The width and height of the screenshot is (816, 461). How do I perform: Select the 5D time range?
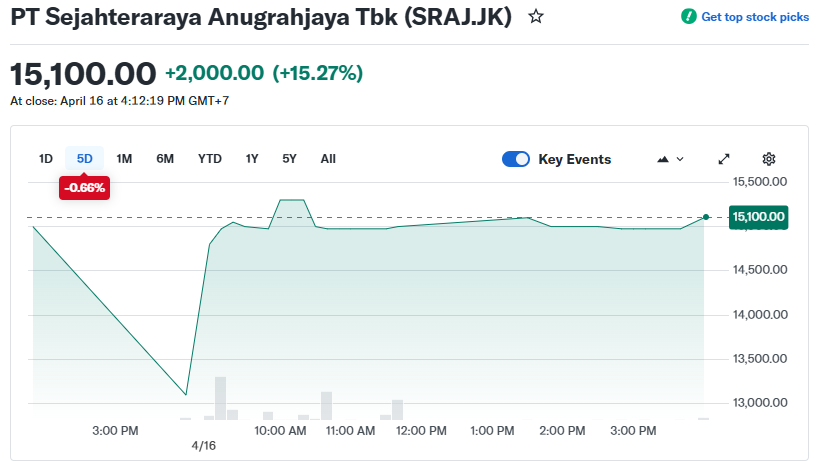pos(85,158)
